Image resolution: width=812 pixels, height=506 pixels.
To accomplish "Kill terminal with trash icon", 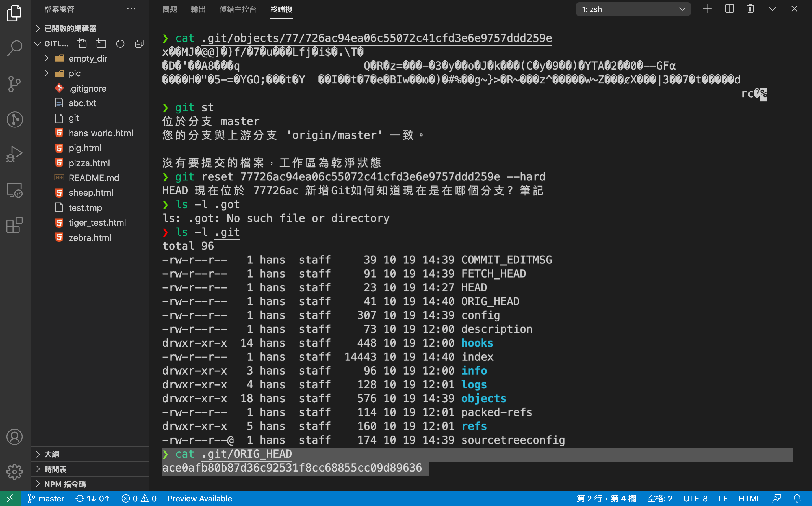I will 750,9.
